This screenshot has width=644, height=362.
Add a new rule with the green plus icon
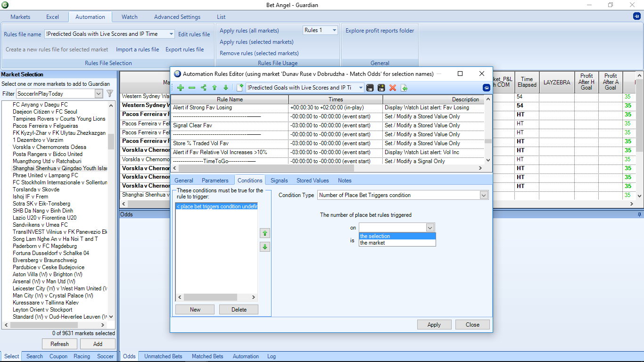tap(181, 88)
